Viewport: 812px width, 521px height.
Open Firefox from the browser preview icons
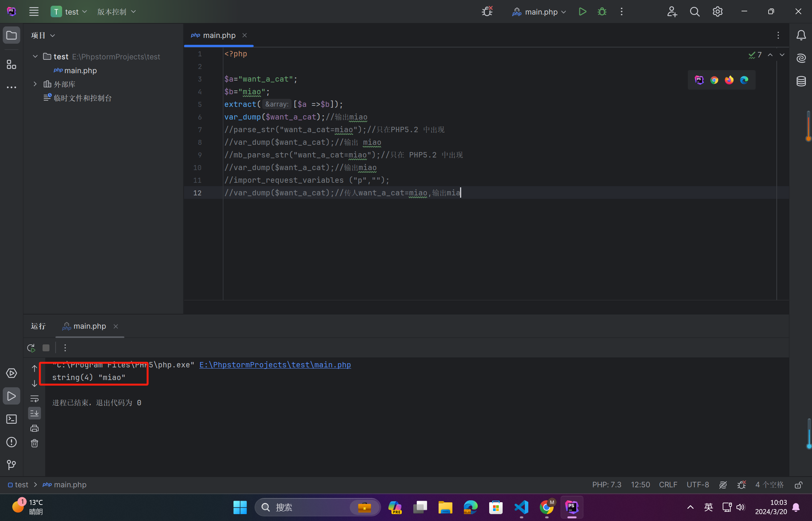pos(729,80)
